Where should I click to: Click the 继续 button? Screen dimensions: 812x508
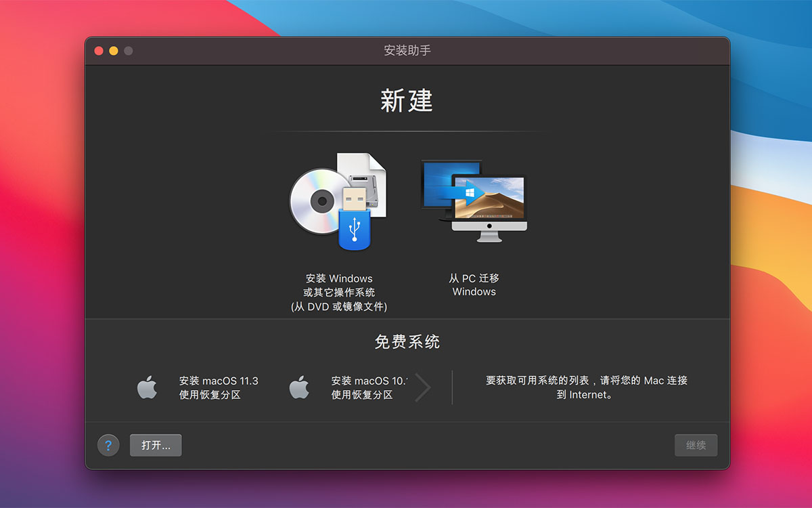click(696, 445)
